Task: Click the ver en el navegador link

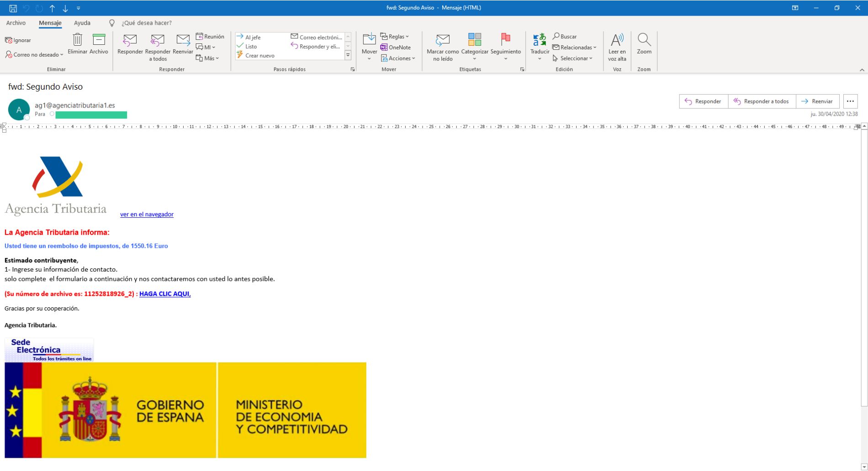Action: pos(147,214)
